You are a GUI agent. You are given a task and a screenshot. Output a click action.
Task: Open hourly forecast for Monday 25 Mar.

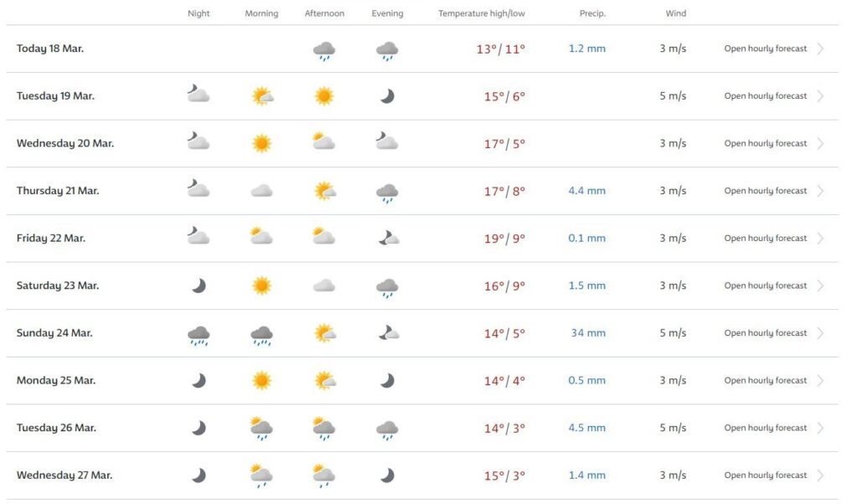[x=765, y=381]
